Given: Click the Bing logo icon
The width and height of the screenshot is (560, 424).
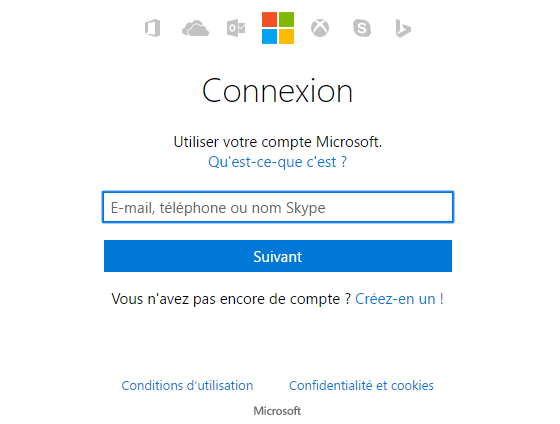Looking at the screenshot, I should pyautogui.click(x=403, y=29).
